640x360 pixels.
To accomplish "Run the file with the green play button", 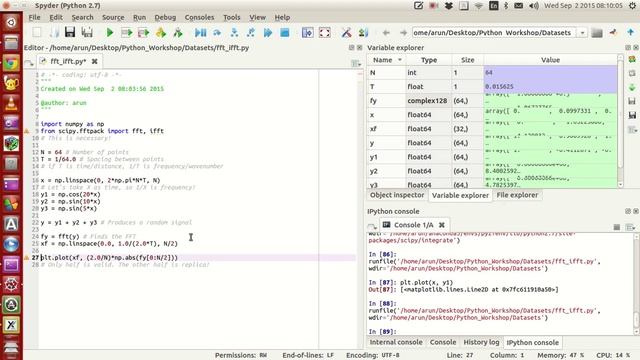I will [x=109, y=33].
